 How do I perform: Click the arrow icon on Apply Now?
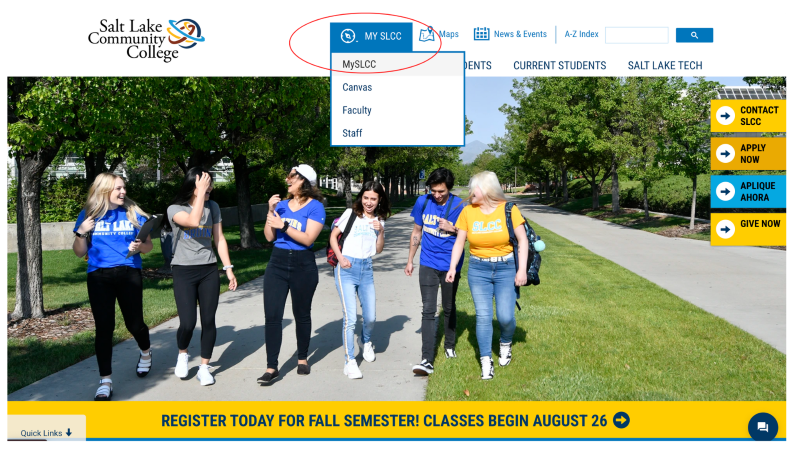(725, 154)
